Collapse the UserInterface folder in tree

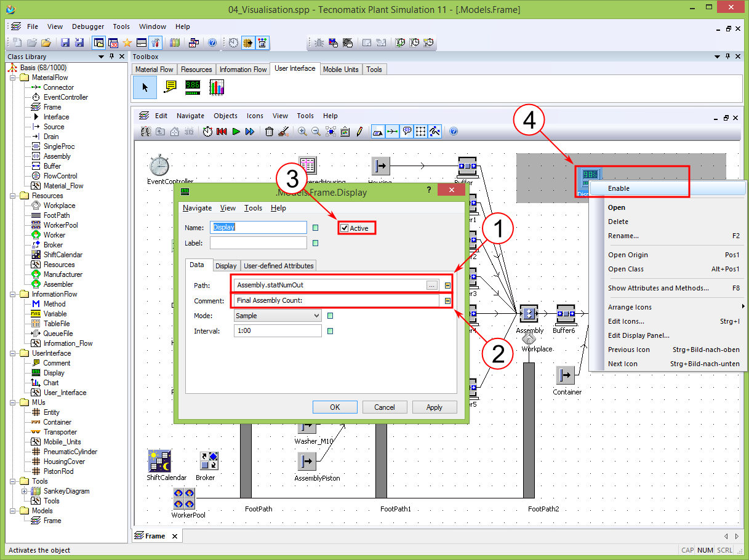13,353
